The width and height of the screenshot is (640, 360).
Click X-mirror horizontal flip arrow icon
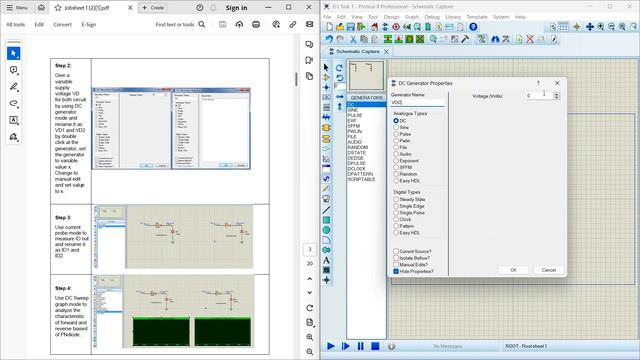click(340, 97)
